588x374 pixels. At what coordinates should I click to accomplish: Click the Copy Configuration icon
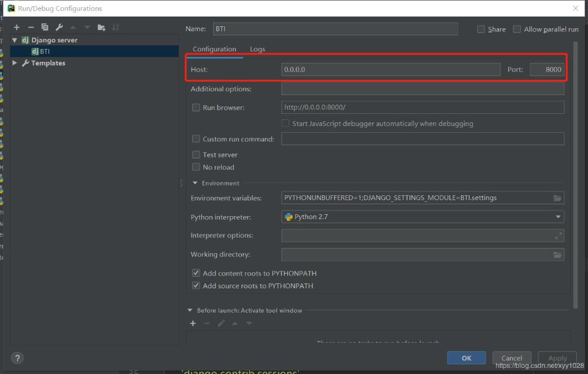(x=45, y=27)
